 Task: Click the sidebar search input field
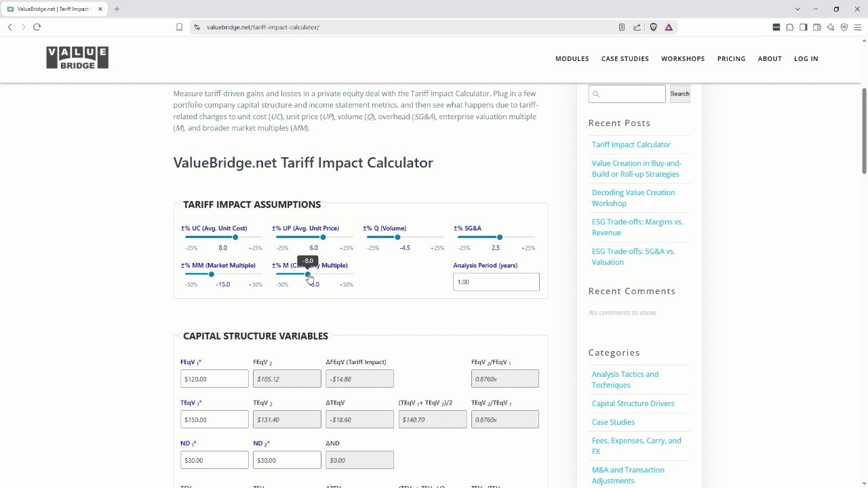[627, 94]
